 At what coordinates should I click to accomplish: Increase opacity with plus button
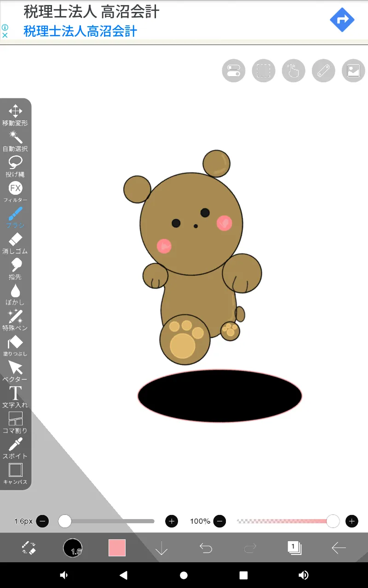(352, 521)
